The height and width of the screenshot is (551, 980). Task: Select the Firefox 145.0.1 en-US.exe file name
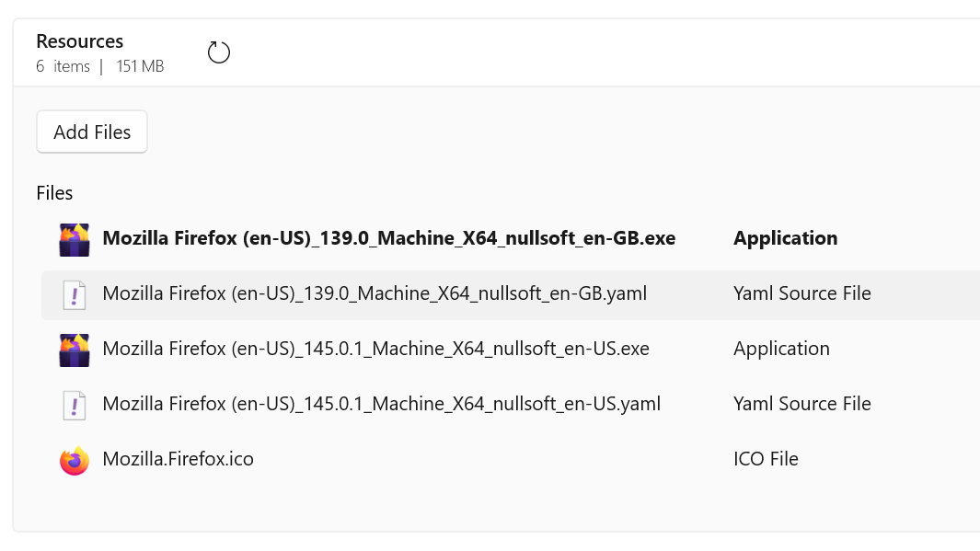pyautogui.click(x=375, y=349)
